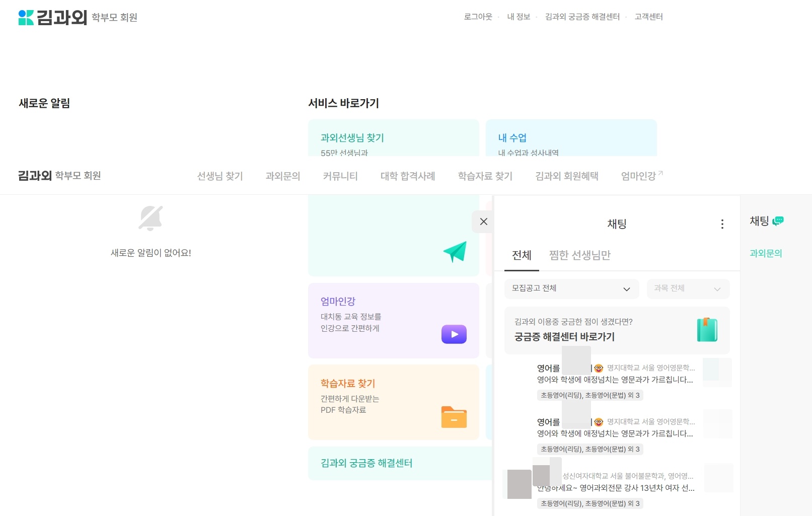The image size is (812, 516).
Task: Open 김과외 회원혜택 menu item
Action: pyautogui.click(x=567, y=176)
